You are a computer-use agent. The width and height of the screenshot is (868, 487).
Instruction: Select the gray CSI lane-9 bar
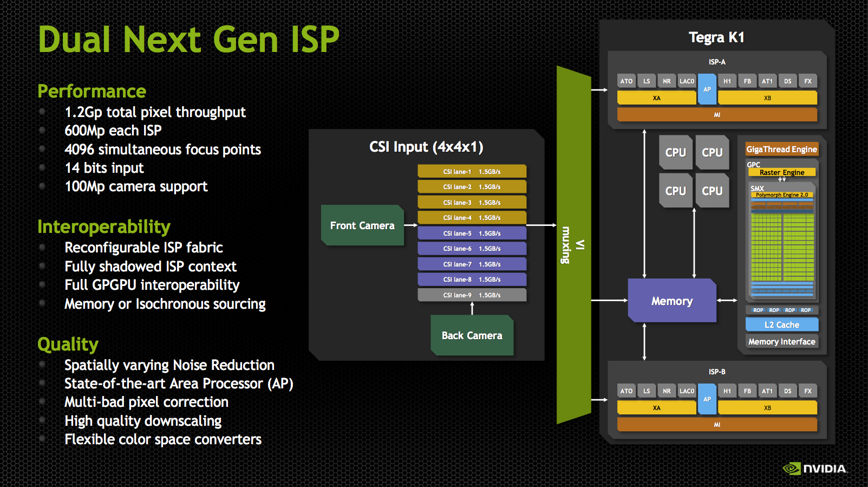tap(472, 295)
